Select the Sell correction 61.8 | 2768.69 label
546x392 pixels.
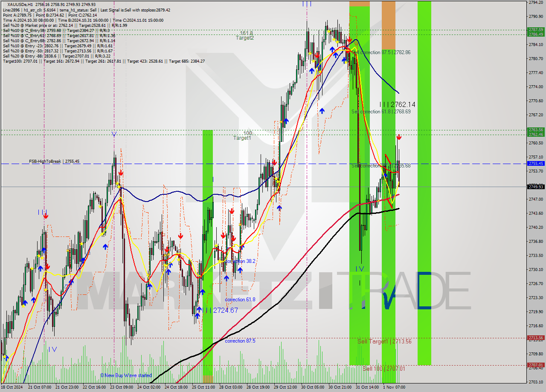pos(381,112)
